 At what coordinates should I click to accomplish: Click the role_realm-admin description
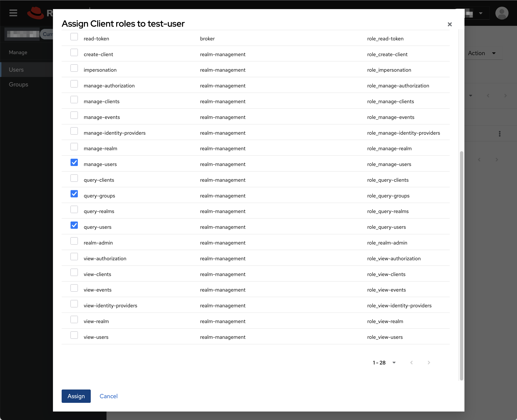387,243
